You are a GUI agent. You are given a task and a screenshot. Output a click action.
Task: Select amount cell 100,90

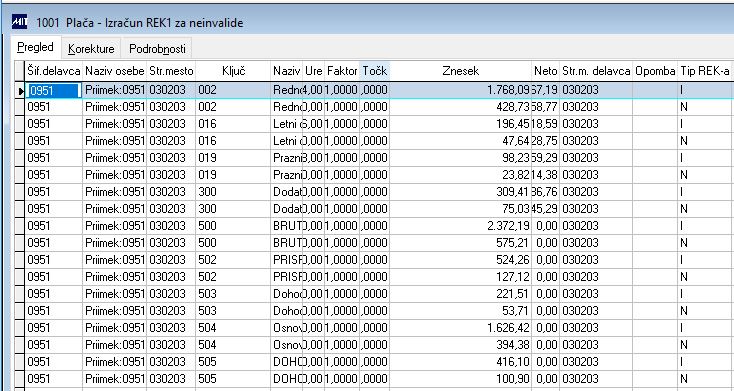click(461, 378)
